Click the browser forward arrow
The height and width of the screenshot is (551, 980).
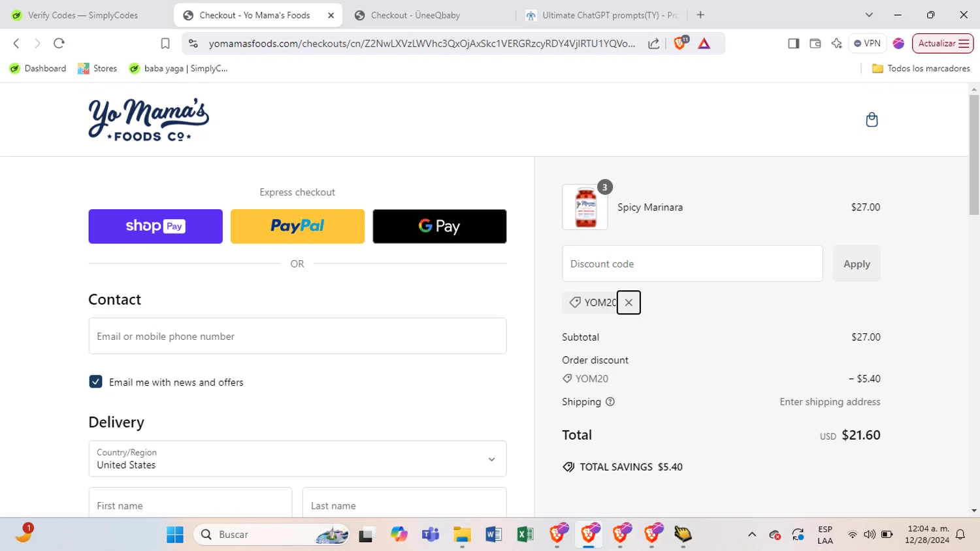pos(37,43)
